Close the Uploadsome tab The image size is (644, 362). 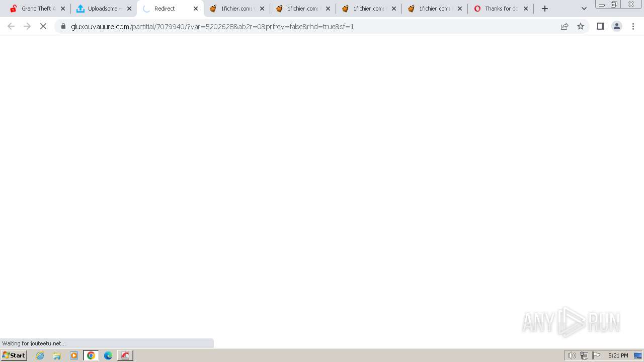point(129,9)
